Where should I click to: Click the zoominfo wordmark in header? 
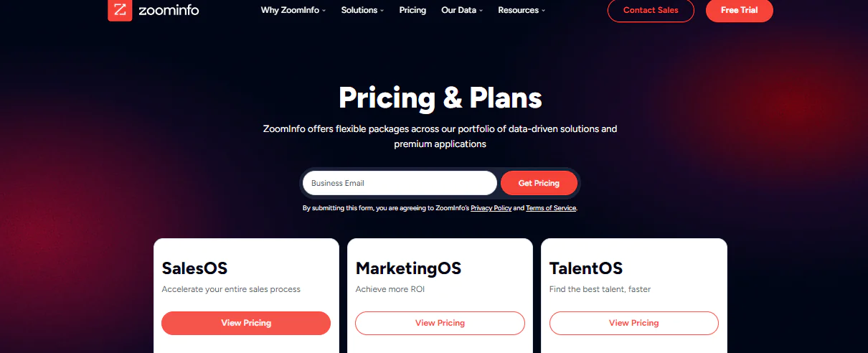[169, 10]
